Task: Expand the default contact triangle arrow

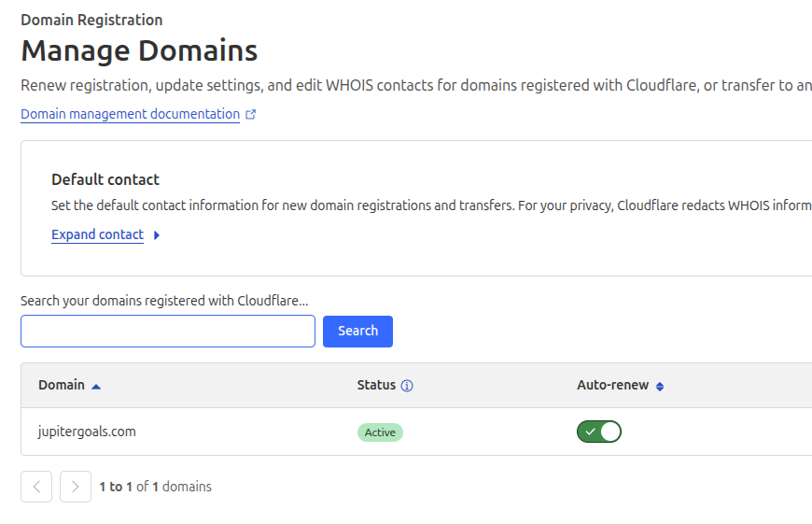Action: tap(157, 235)
